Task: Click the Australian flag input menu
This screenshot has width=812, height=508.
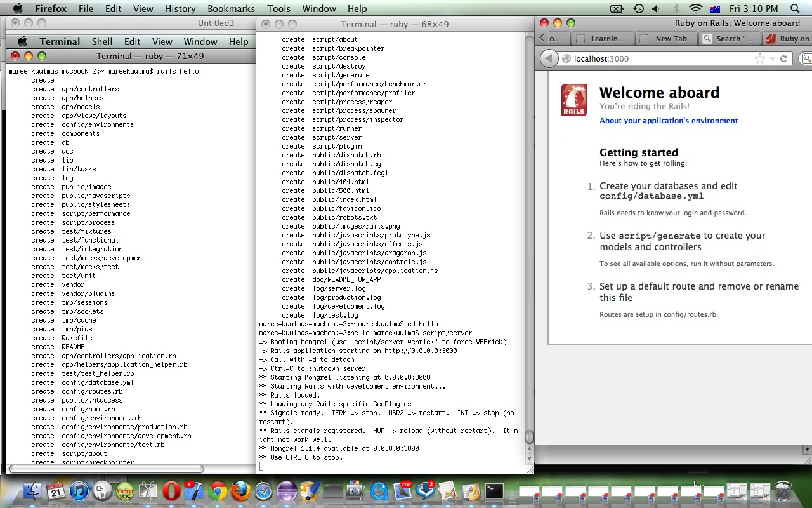Action: (715, 8)
